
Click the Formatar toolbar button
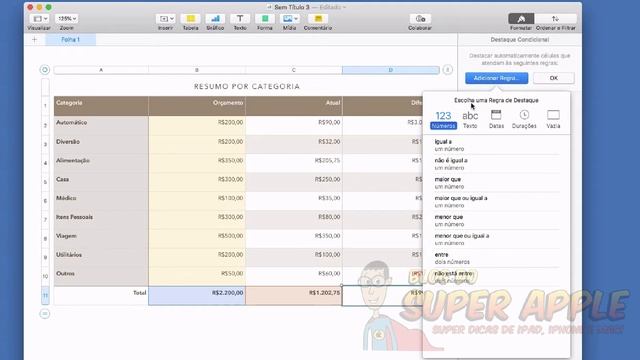(521, 19)
